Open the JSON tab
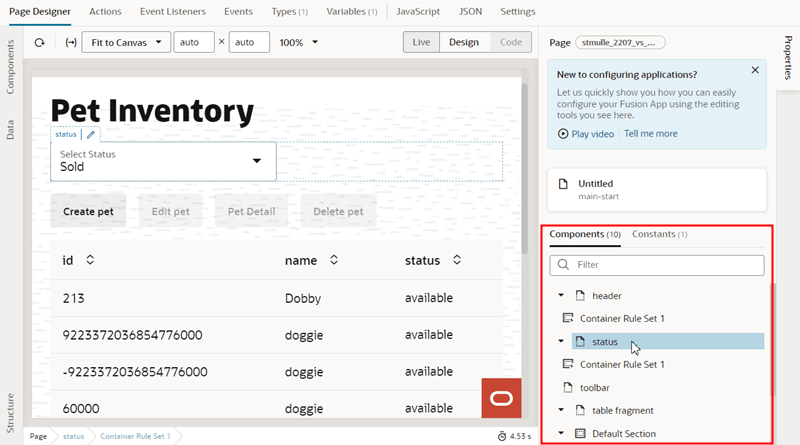800x445 pixels. point(470,11)
